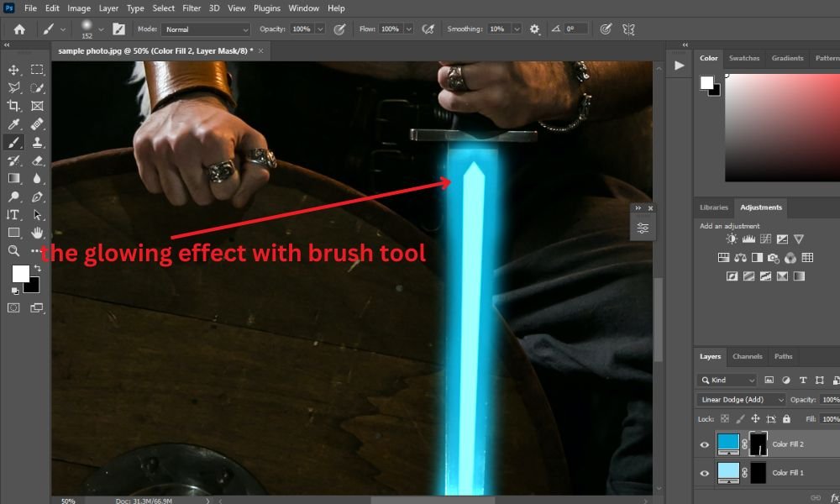The image size is (840, 504).
Task: Open layer filter Kind dropdown
Action: (x=727, y=381)
